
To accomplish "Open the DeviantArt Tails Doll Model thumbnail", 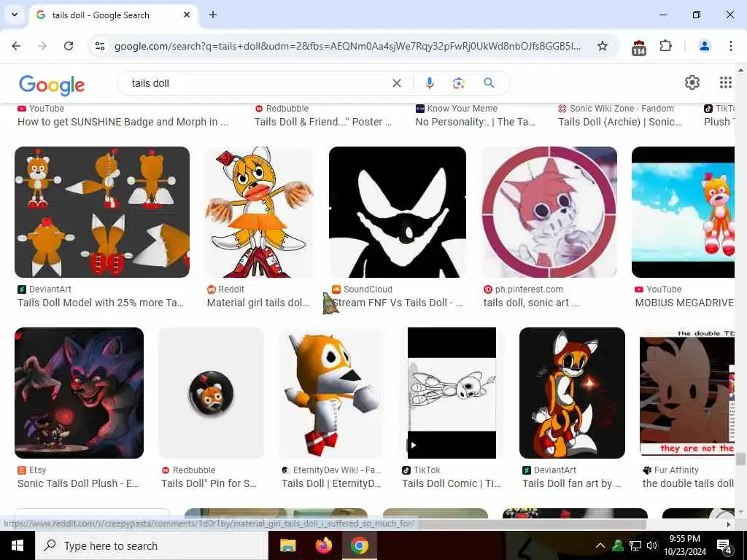I will 102,212.
